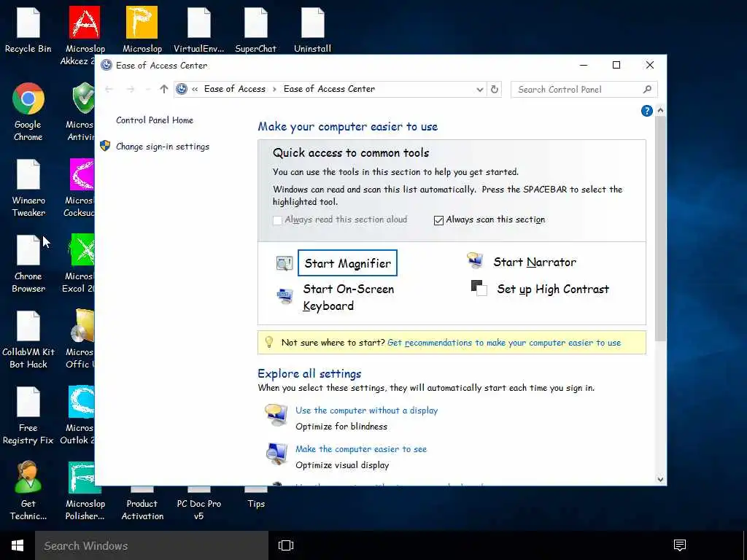Click the scrollbar down arrow
747x560 pixels.
click(660, 480)
